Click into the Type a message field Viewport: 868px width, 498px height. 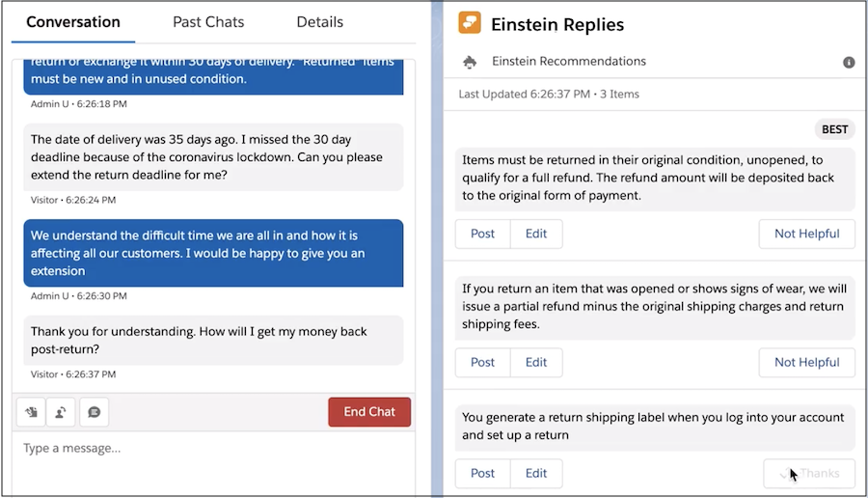click(213, 463)
